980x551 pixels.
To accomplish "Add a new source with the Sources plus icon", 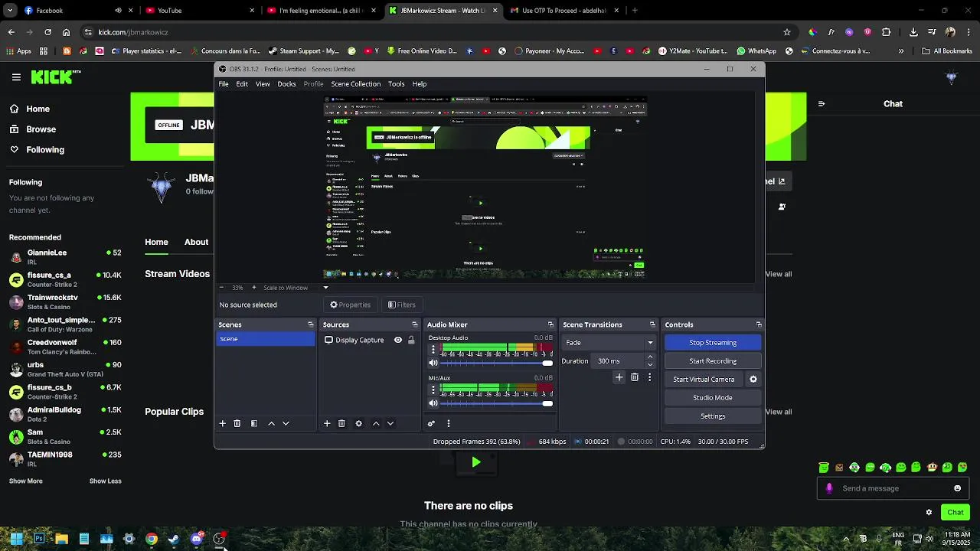I will tap(327, 423).
